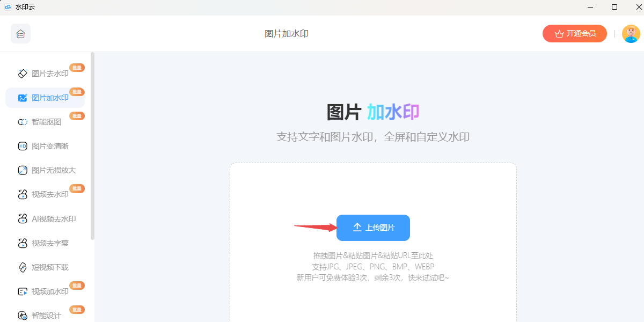This screenshot has height=322, width=644.
Task: Click the dashed upload drop zone
Action: click(x=373, y=242)
